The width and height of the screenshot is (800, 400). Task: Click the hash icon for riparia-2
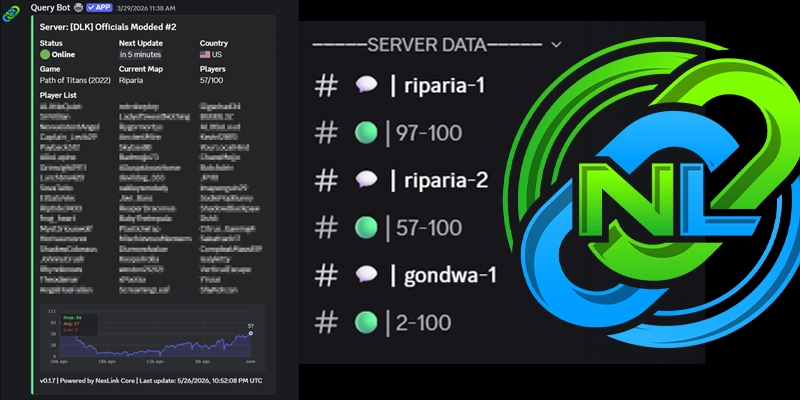tap(326, 180)
